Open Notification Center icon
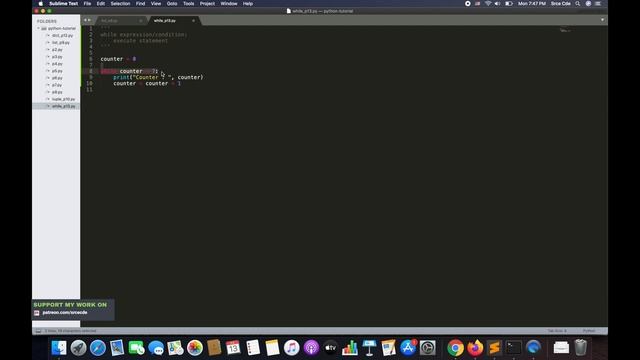Image resolution: width=640 pixels, height=360 pixels. coord(598,4)
